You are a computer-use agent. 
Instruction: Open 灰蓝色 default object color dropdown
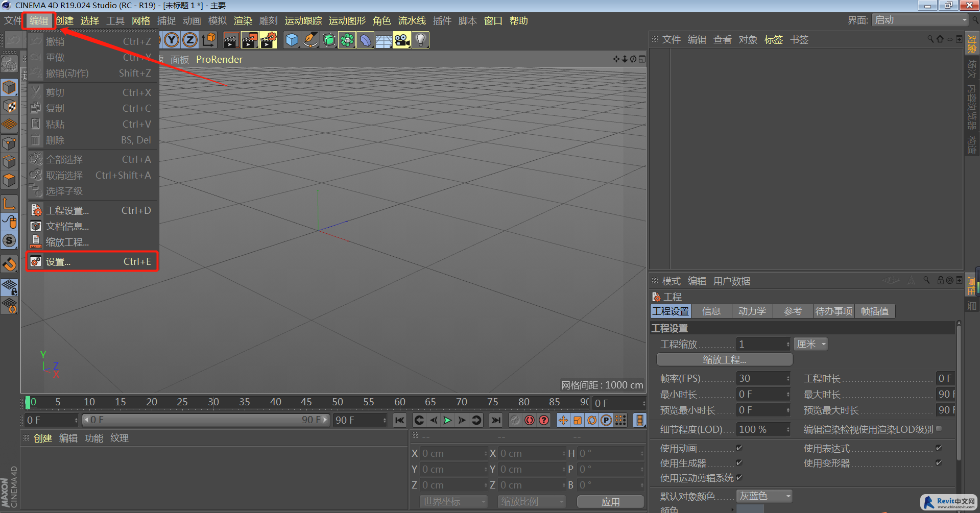(x=764, y=496)
